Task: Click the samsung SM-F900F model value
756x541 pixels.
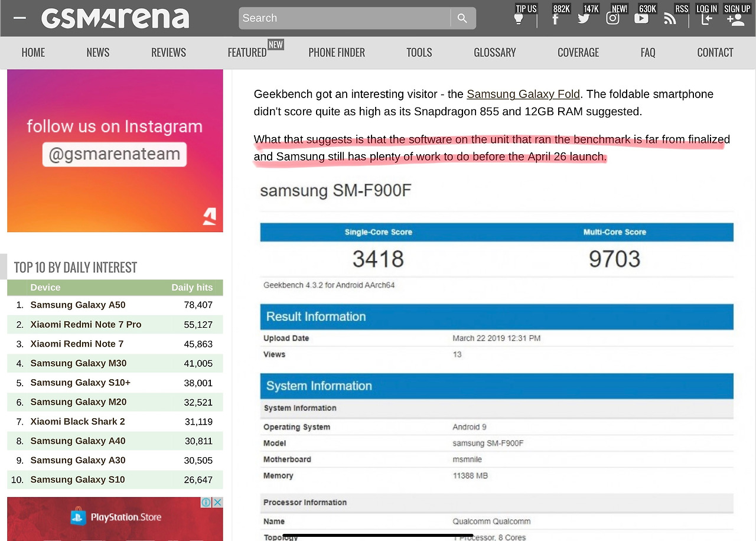Action: [x=488, y=444]
